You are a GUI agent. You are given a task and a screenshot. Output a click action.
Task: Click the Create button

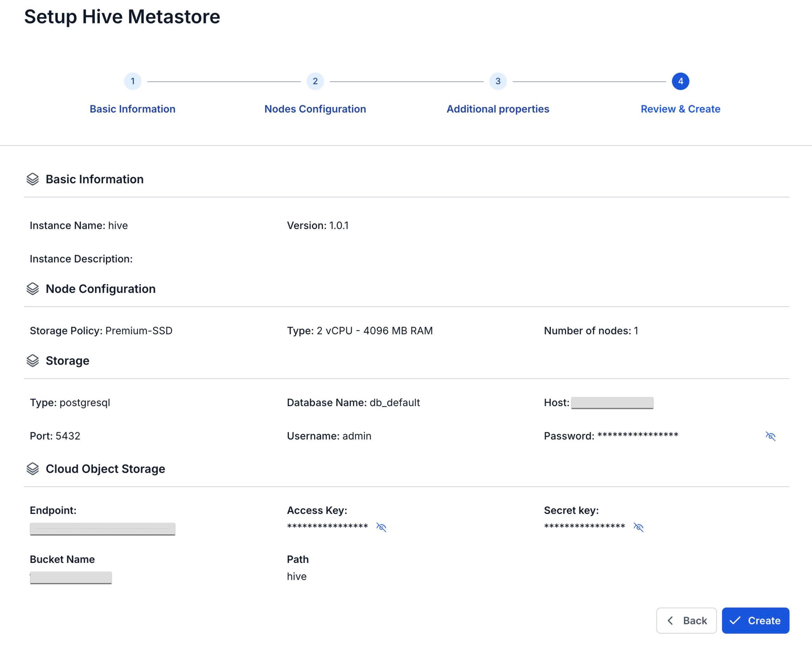(756, 620)
